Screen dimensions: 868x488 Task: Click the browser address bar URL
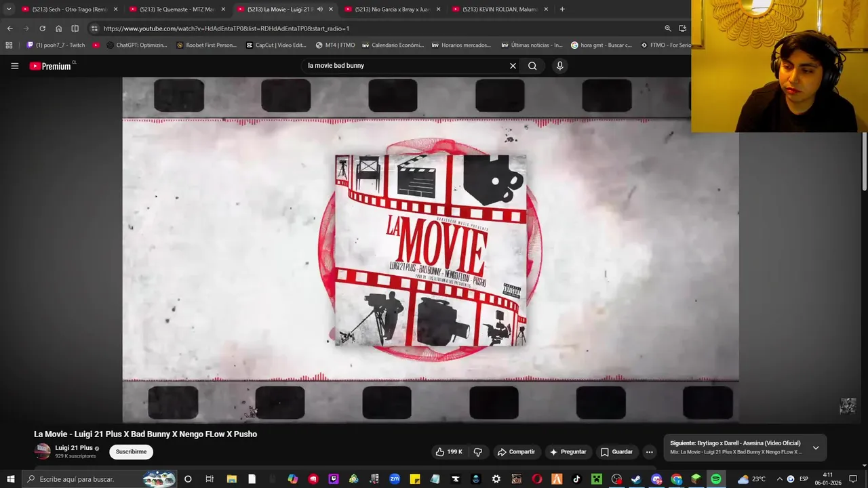tap(226, 28)
